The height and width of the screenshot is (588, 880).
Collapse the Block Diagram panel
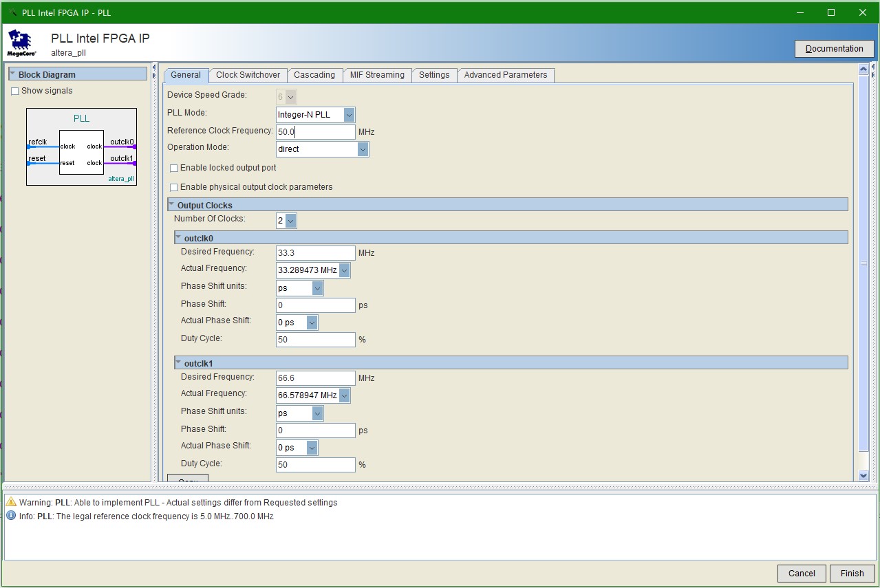12,74
